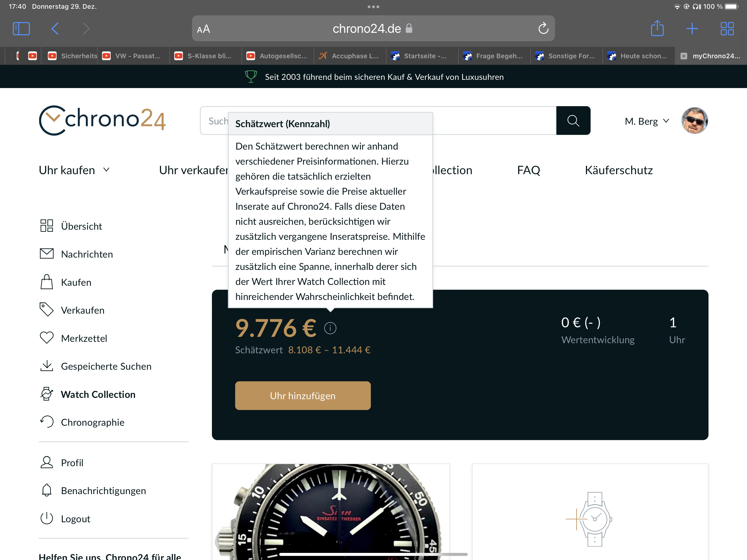The image size is (747, 560).
Task: Add a new Safari tab
Action: point(692,28)
